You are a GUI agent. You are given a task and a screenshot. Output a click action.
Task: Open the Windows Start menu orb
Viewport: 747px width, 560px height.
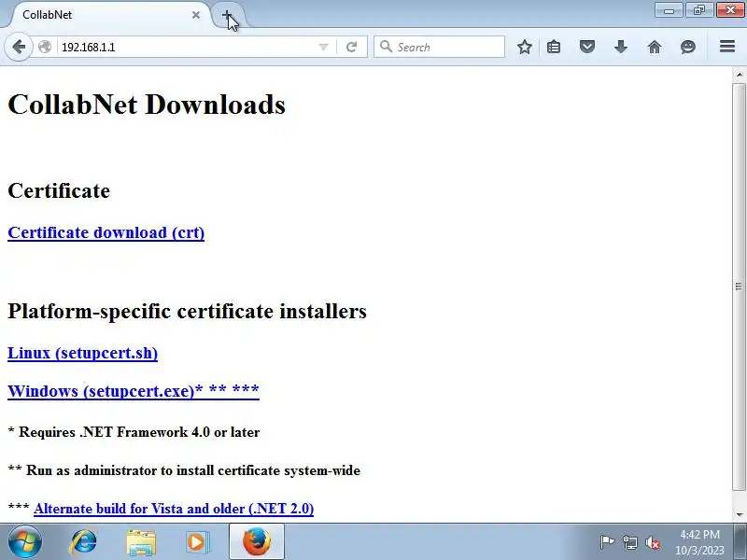[x=24, y=542]
